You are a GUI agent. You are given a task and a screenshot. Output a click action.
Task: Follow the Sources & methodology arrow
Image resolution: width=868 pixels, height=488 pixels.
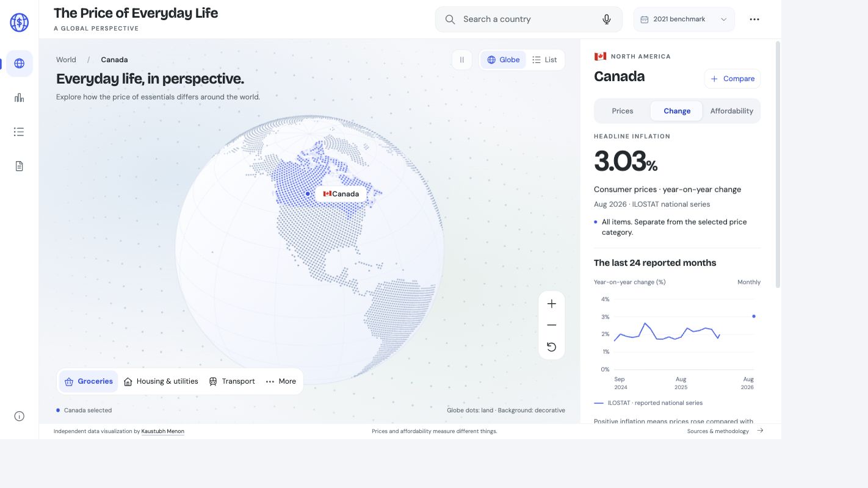(760, 431)
